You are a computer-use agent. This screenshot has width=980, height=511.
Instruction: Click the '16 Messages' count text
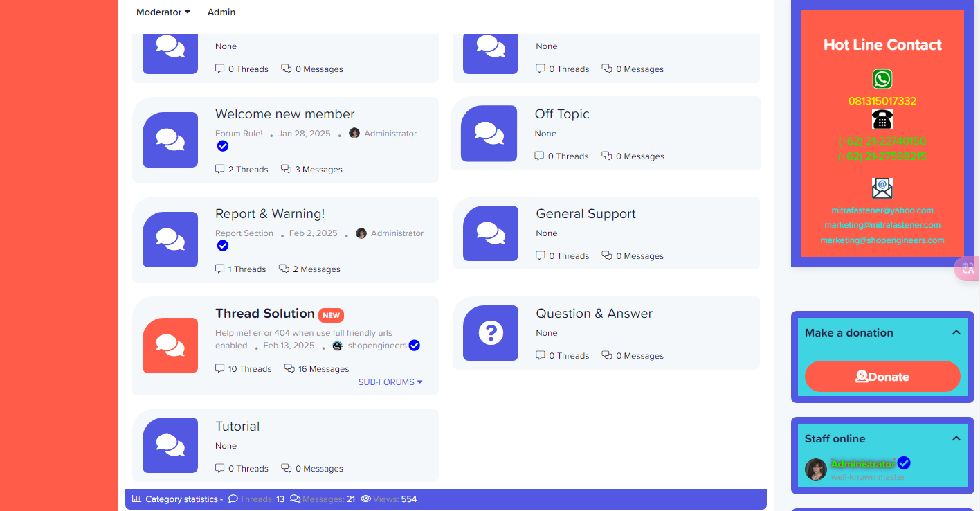[x=323, y=369]
